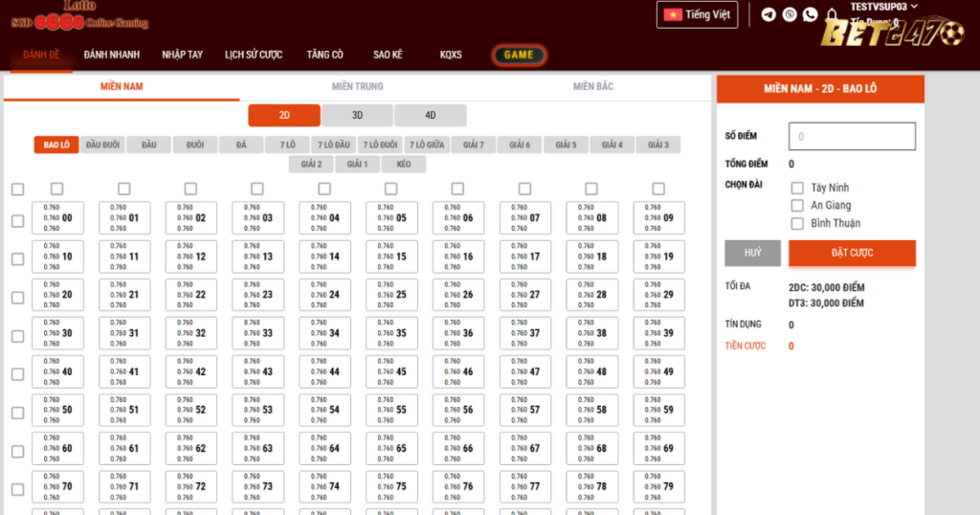The width and height of the screenshot is (980, 515).
Task: Tick the column checkbox above number 03
Action: (x=256, y=189)
